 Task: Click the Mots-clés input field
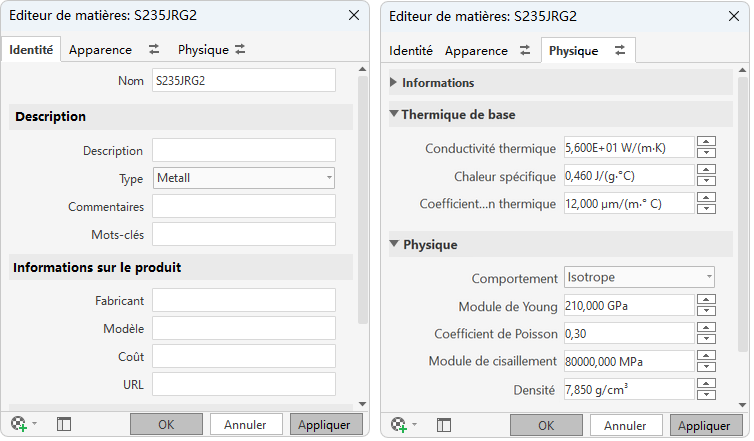point(244,234)
